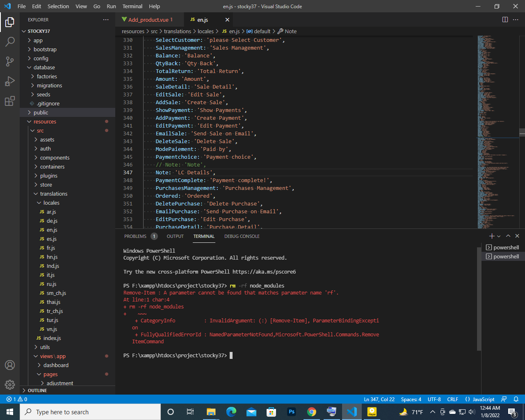Image resolution: width=525 pixels, height=420 pixels.
Task: Create a new terminal with the plus icon
Action: click(x=491, y=236)
